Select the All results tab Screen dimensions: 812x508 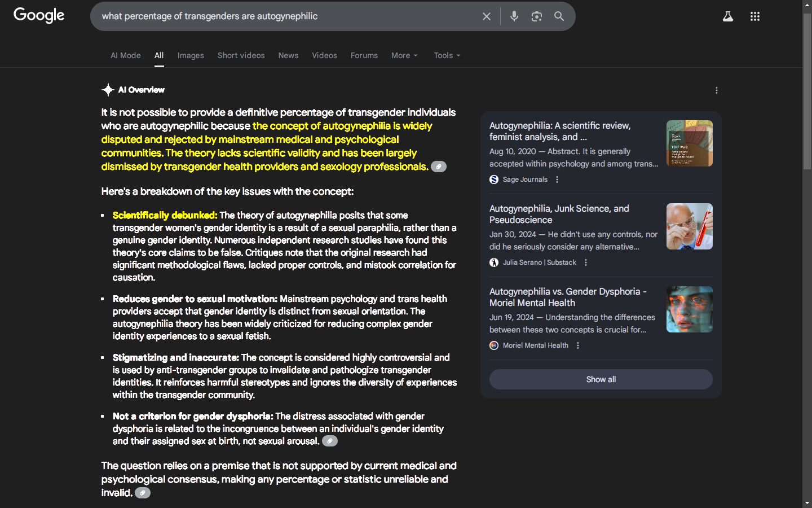(159, 55)
